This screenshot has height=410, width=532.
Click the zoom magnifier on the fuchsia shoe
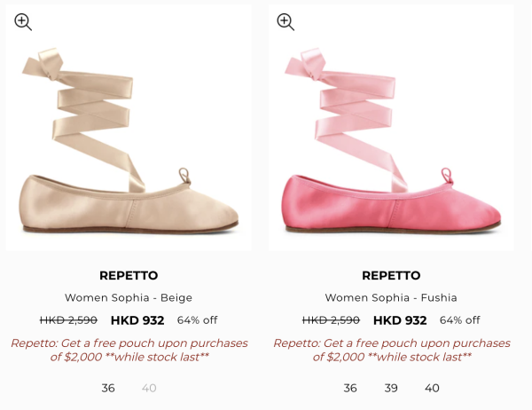click(286, 22)
